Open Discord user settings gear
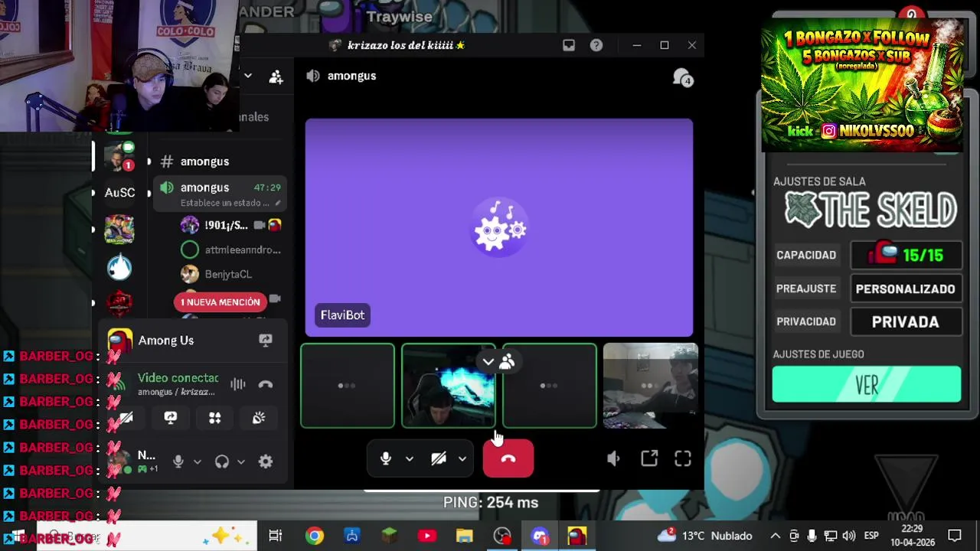 coord(266,461)
